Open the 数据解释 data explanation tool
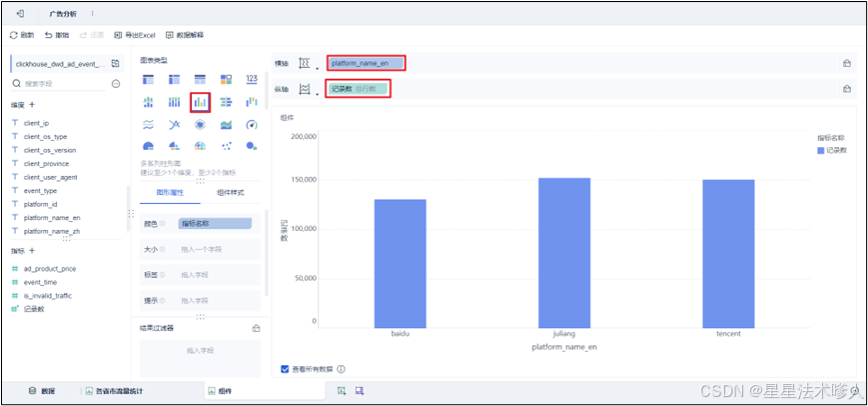Image resolution: width=868 pixels, height=406 pixels. pyautogui.click(x=185, y=35)
